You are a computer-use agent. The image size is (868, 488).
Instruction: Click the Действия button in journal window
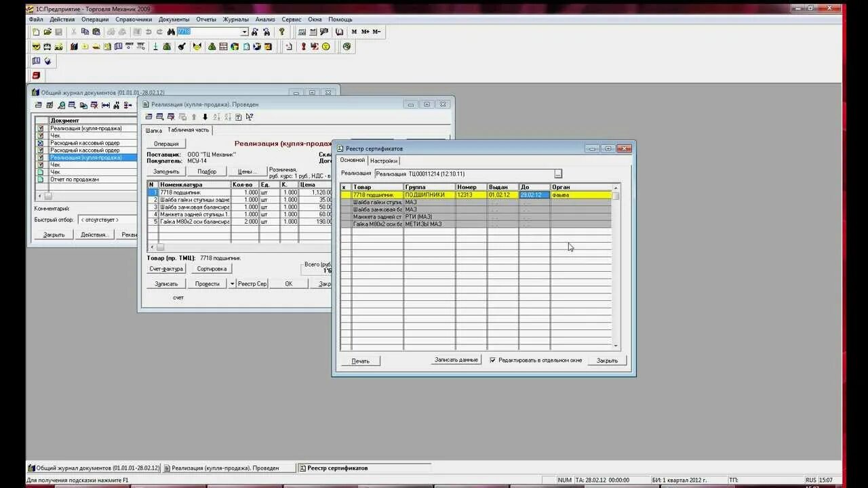(94, 235)
